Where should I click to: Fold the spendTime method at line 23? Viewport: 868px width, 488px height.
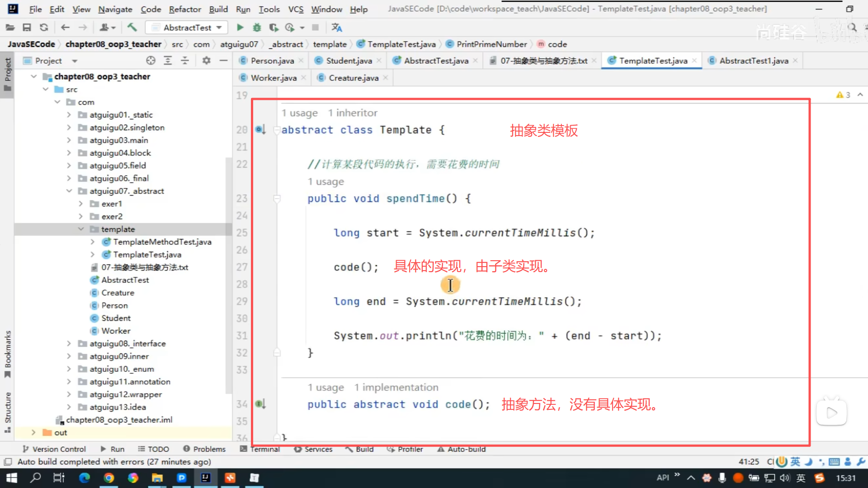click(x=277, y=198)
